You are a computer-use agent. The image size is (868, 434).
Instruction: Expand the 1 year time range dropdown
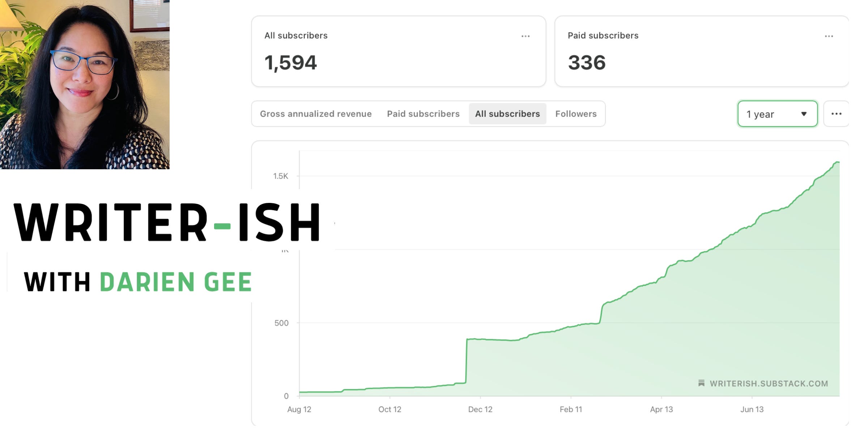click(777, 114)
